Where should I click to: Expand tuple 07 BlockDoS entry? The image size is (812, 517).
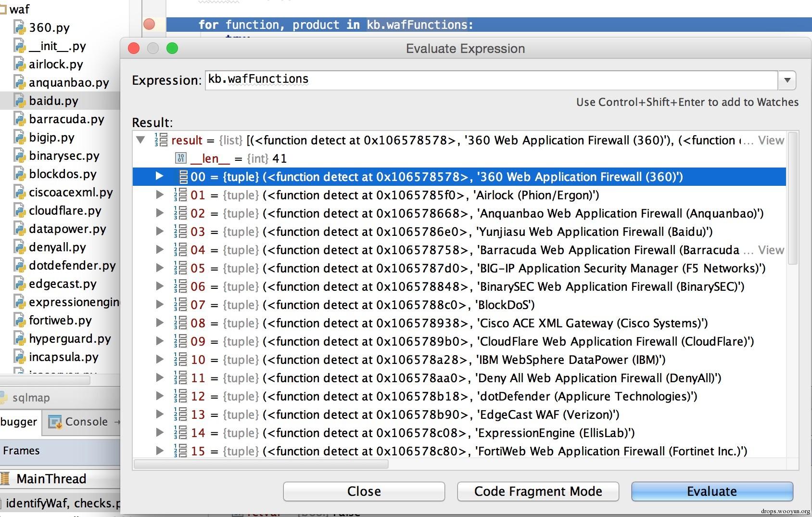pos(160,305)
